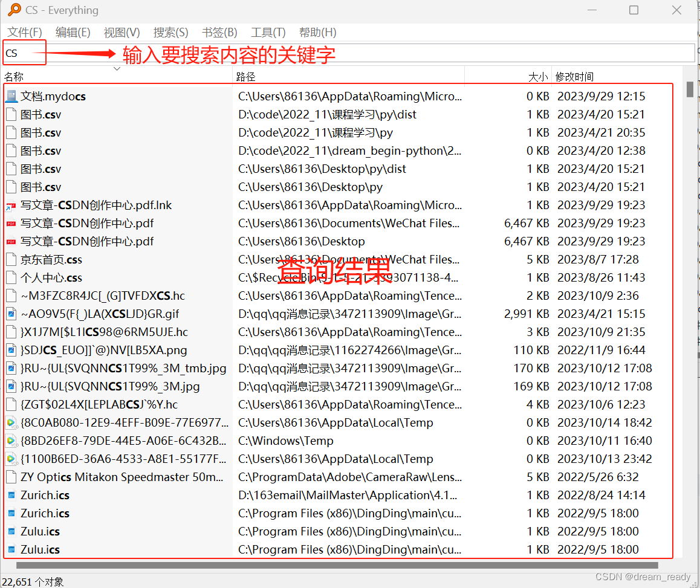
Task: Click the PDF icon of 写文章-CSDN创作中心.pdf
Action: tap(10, 223)
